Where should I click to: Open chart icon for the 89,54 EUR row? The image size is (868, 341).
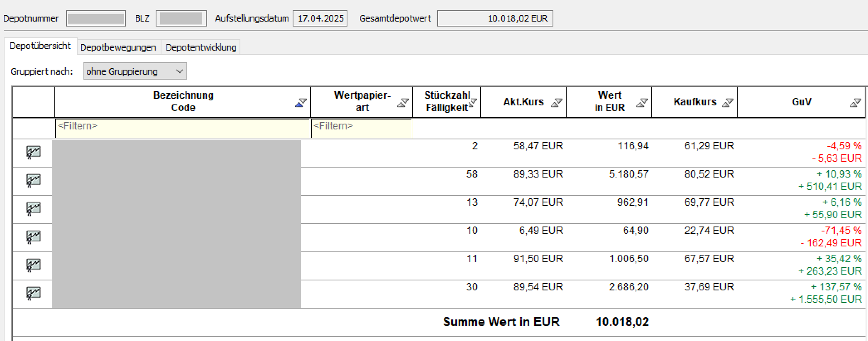[33, 293]
